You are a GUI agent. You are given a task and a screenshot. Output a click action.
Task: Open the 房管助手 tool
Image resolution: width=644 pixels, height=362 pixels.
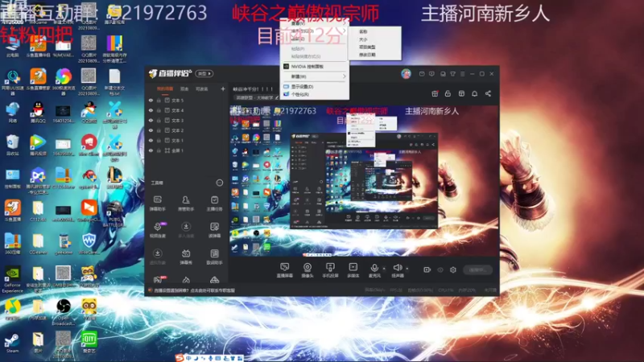click(x=186, y=204)
